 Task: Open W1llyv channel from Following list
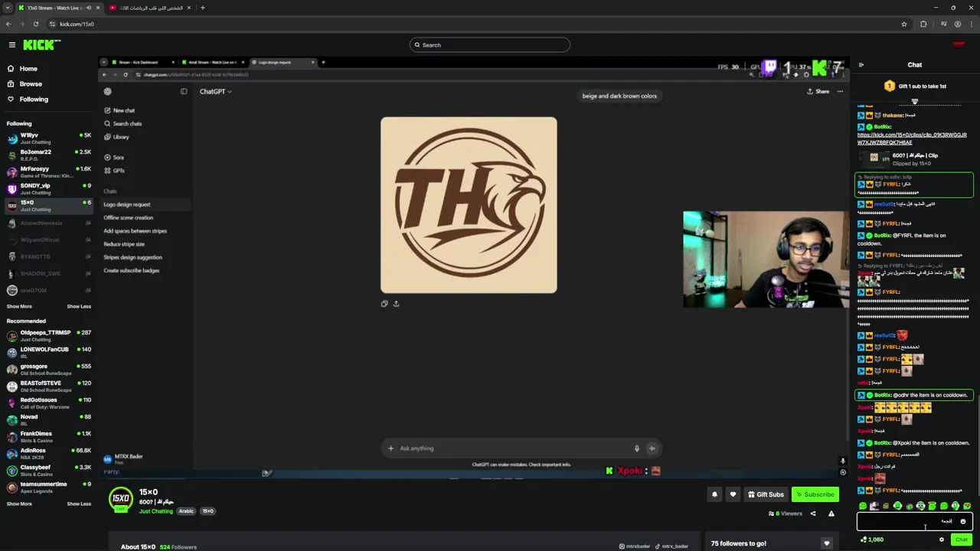48,139
